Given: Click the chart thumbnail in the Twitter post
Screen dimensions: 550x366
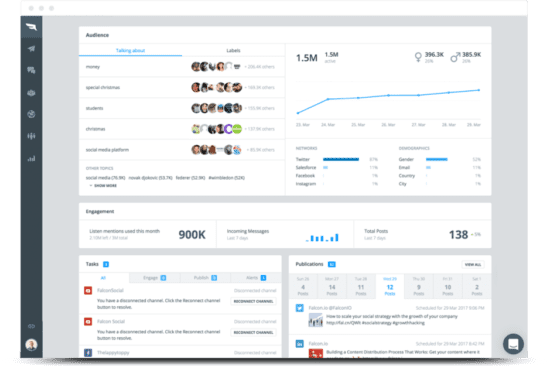Looking at the screenshot, I should 316,320.
